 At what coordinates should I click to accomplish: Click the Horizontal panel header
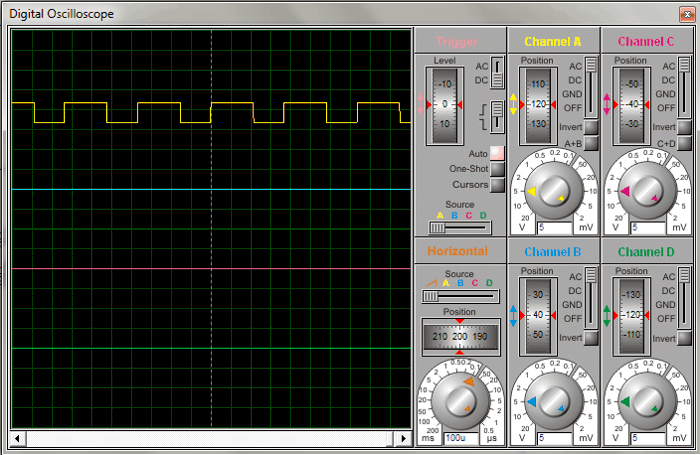(x=460, y=252)
